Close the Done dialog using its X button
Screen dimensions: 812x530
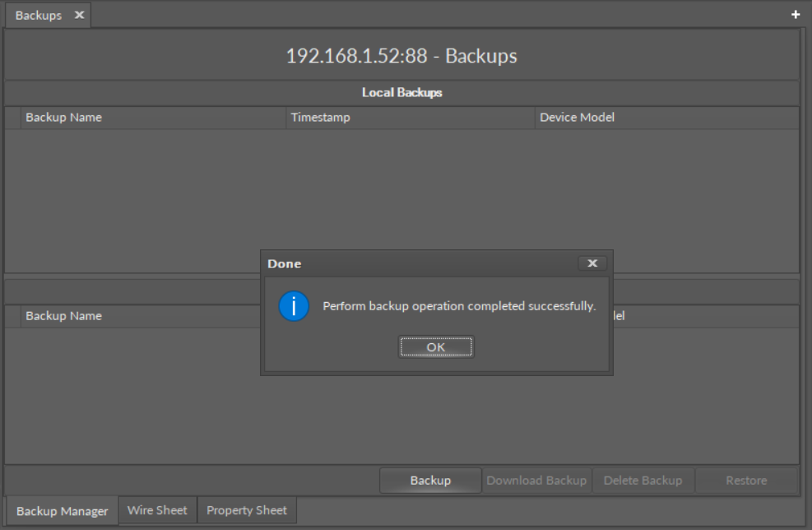point(592,263)
